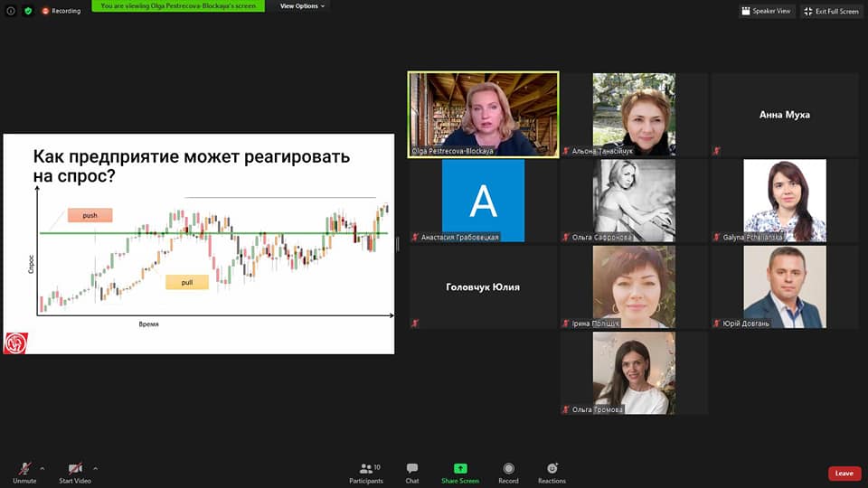
Task: Expand video options arrow beside Start Video
Action: 95,468
